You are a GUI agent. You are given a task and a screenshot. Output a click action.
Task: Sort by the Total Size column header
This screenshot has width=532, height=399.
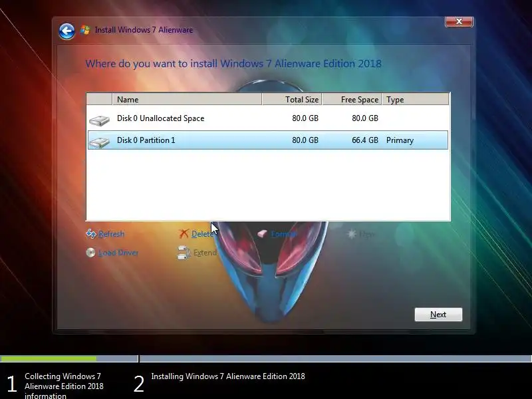[x=292, y=99]
